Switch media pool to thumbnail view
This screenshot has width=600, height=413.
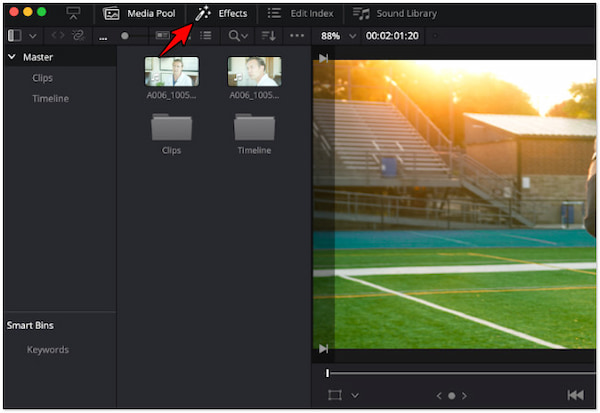163,36
